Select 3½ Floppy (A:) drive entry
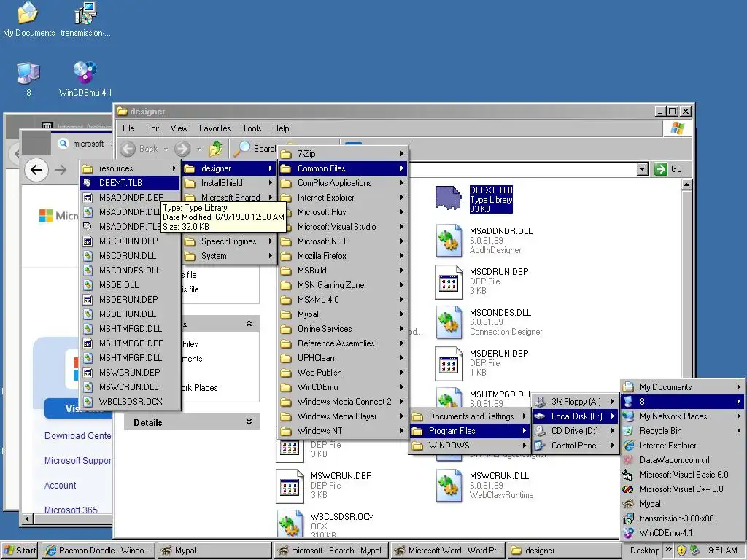 (575, 402)
